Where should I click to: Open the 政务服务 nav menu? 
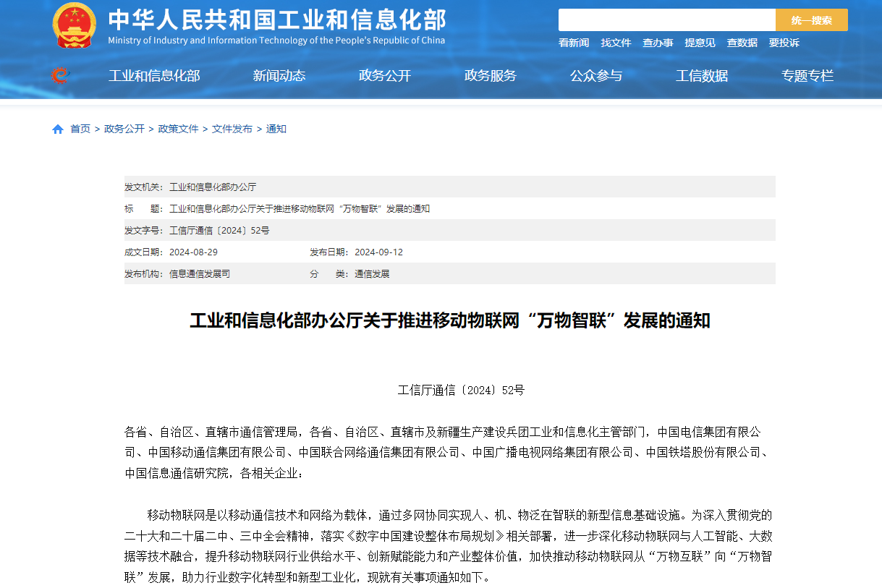[x=491, y=76]
